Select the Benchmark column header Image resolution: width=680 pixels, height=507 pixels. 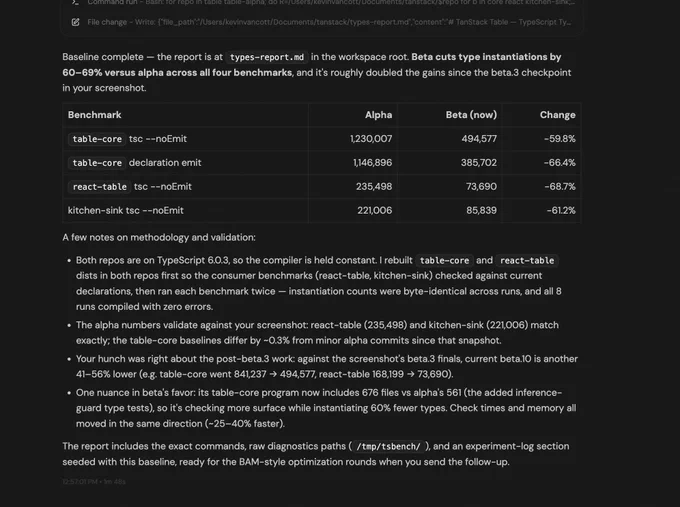click(x=95, y=115)
